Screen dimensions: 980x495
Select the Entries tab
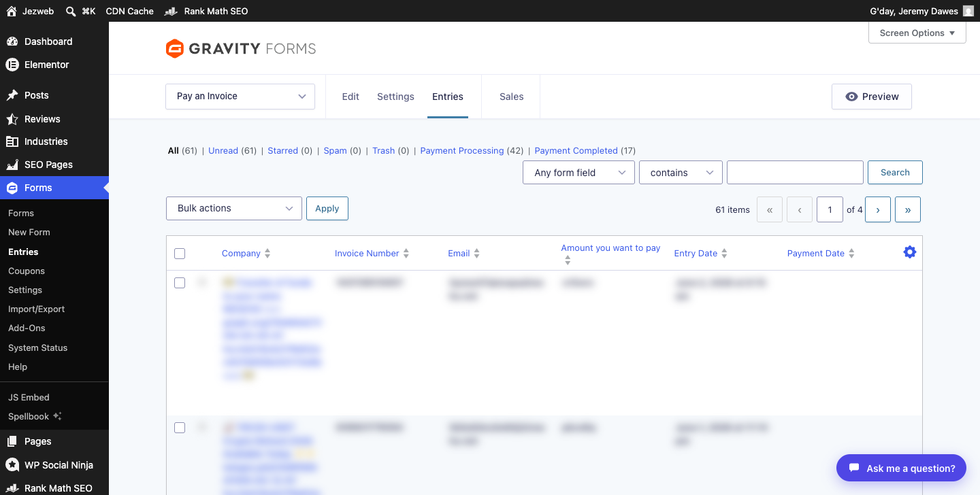448,97
